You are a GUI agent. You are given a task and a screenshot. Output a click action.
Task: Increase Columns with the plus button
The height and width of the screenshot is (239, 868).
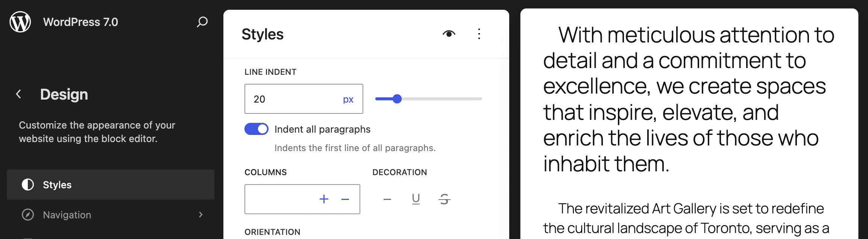tap(324, 199)
